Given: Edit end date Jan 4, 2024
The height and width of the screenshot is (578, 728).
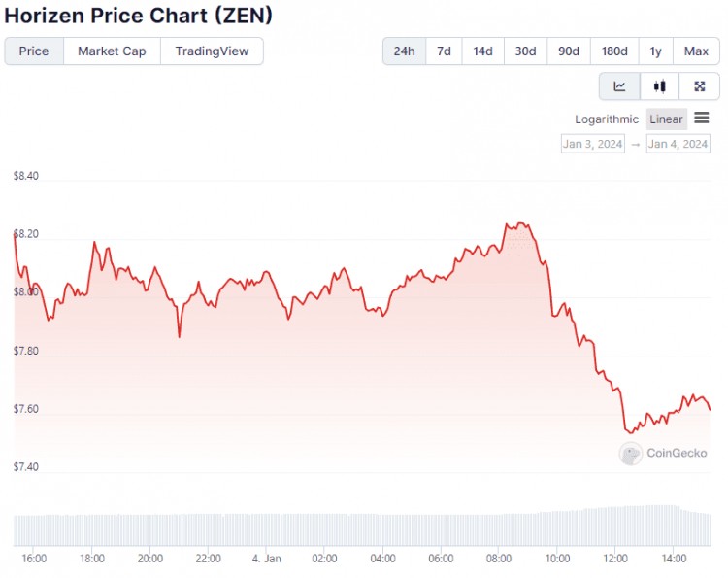Looking at the screenshot, I should (x=678, y=144).
